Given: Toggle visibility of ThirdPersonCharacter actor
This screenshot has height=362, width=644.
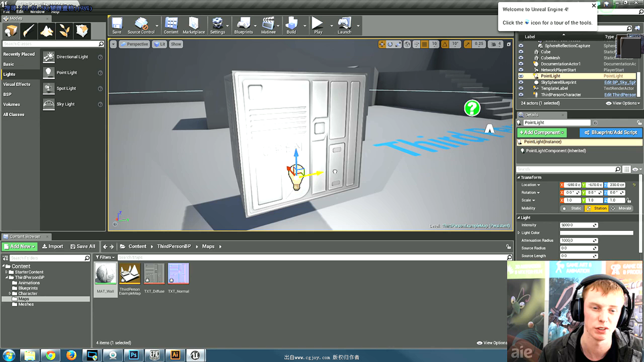Looking at the screenshot, I should pyautogui.click(x=521, y=95).
